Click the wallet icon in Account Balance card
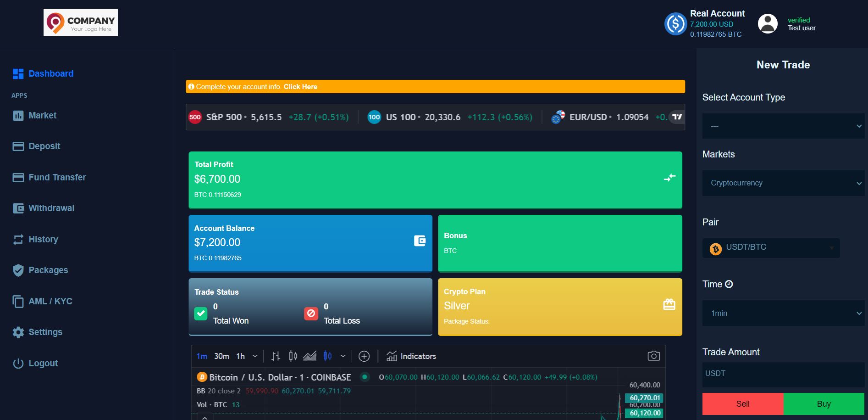Screen dimensions: 868x420 (420, 241)
